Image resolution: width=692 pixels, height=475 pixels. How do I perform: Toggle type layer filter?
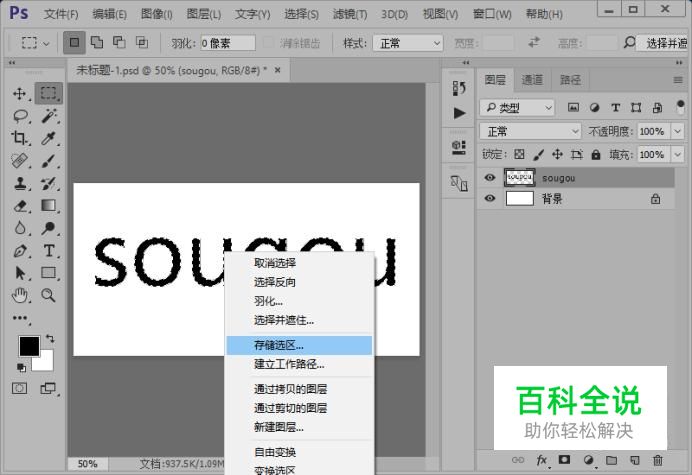[615, 107]
